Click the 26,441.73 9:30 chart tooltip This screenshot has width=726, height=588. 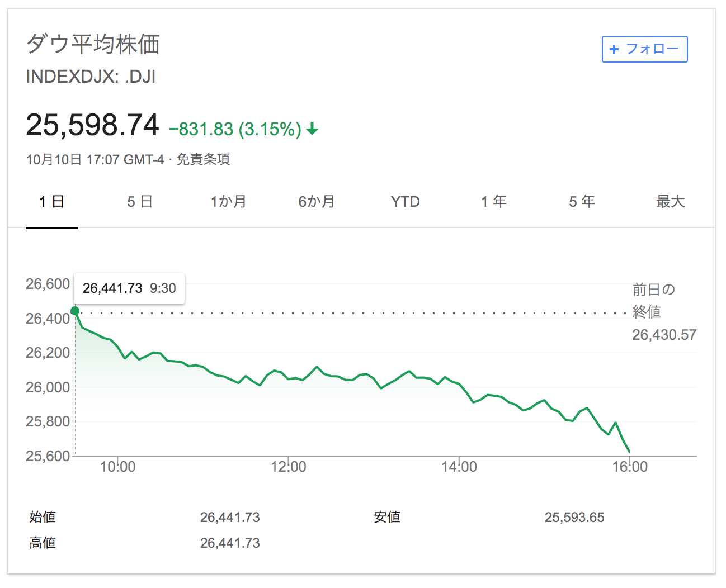129,288
